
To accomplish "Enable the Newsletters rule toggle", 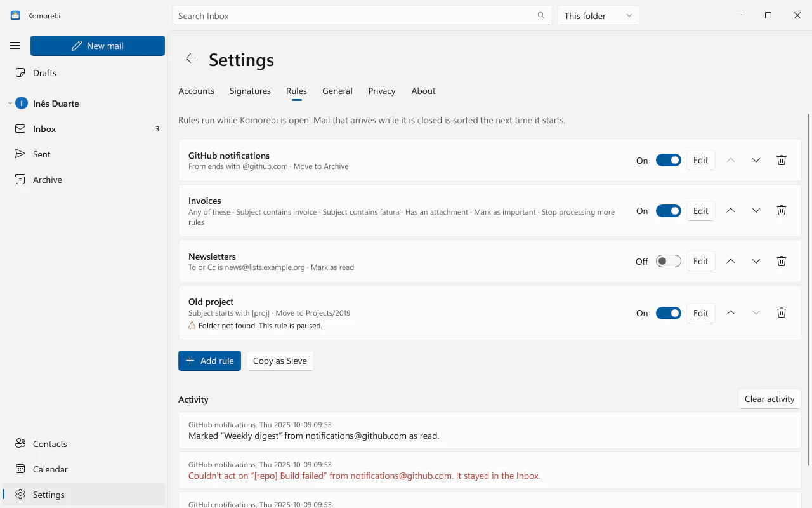I will [669, 261].
